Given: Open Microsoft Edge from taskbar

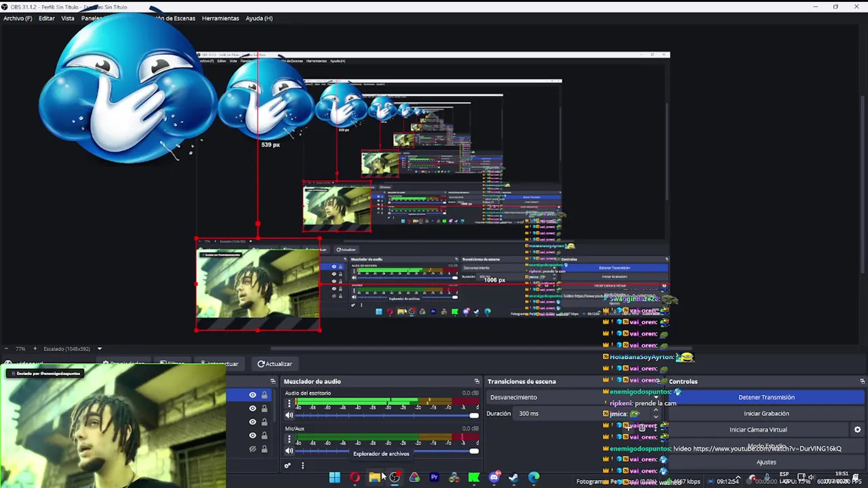Looking at the screenshot, I should pos(534,478).
